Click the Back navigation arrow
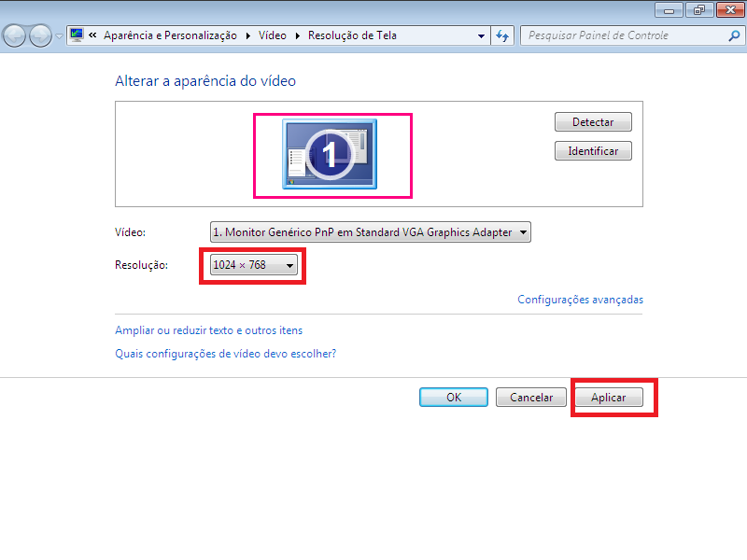The image size is (747, 560). [x=14, y=35]
